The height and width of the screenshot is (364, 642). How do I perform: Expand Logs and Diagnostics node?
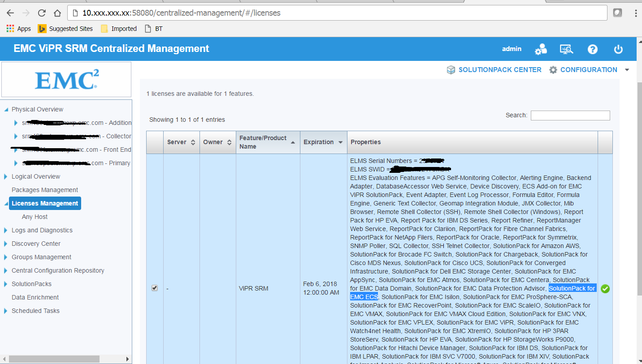[6, 230]
